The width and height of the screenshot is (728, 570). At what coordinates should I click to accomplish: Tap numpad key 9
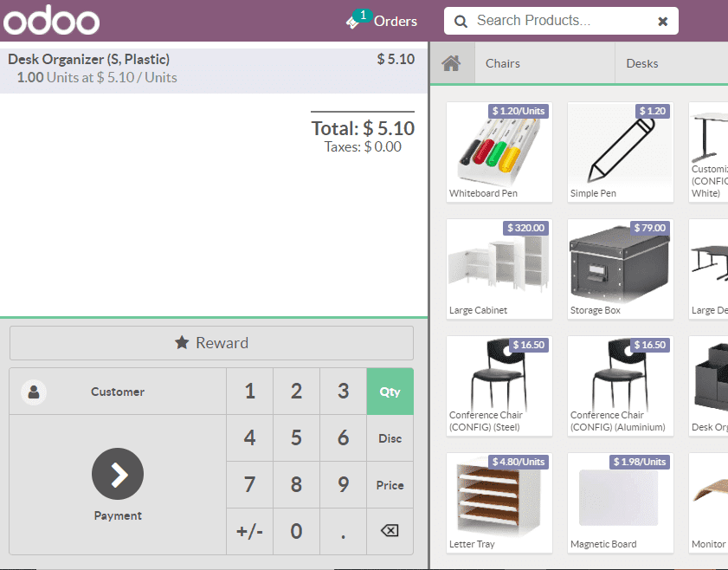click(x=343, y=485)
